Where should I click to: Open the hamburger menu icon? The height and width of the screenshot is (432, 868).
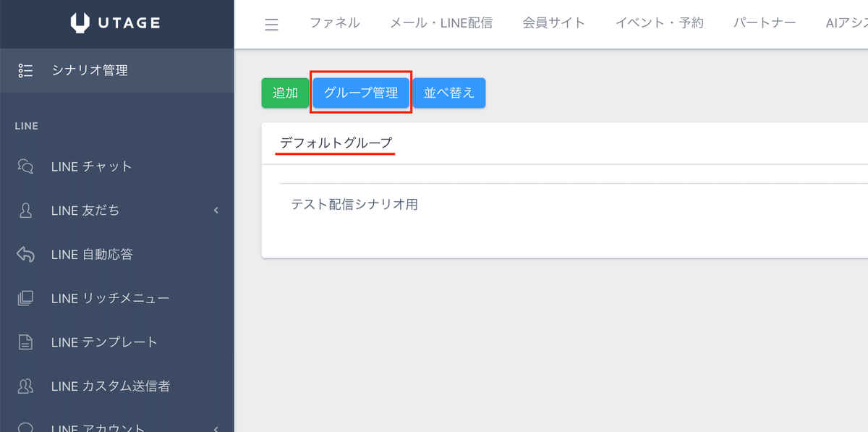coord(271,24)
